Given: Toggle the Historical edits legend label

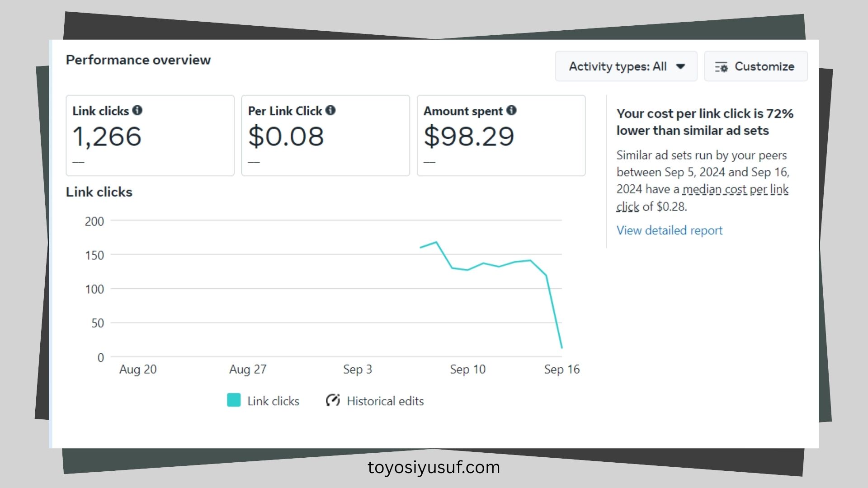Looking at the screenshot, I should (385, 401).
